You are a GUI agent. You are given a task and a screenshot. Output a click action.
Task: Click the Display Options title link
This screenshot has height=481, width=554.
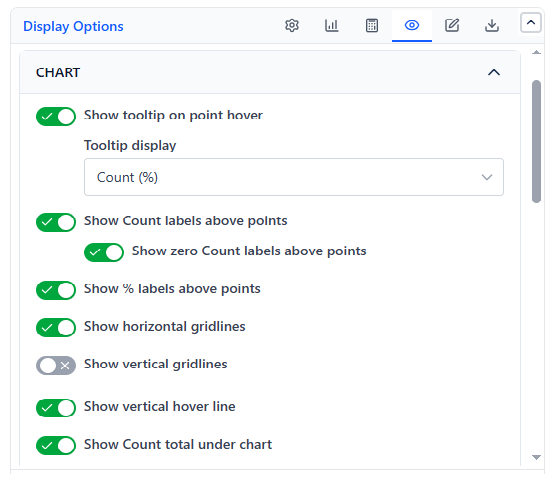point(73,27)
